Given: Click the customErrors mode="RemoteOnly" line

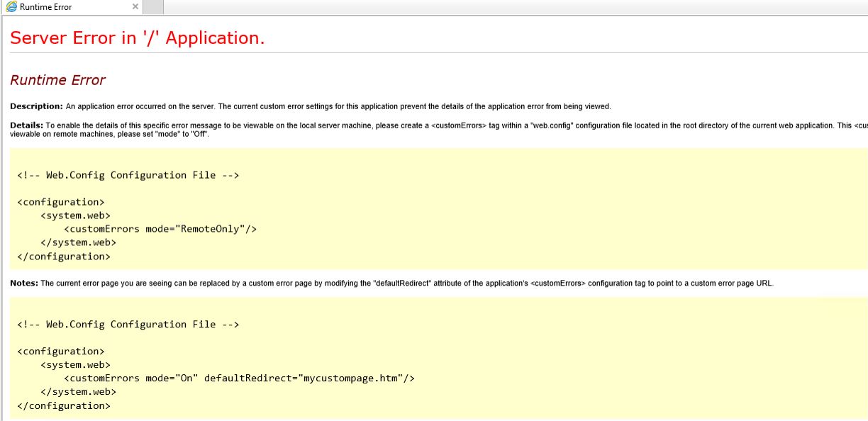Looking at the screenshot, I should coord(160,229).
